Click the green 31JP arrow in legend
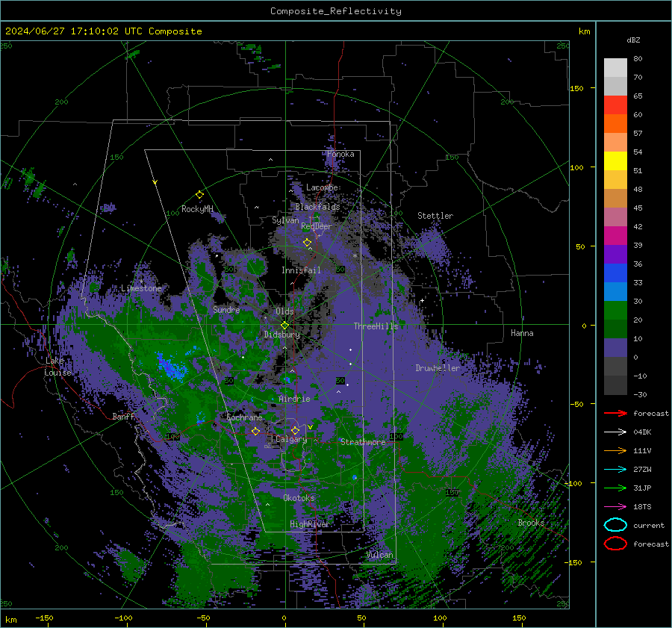Viewport: 672px width, 628px height. click(x=615, y=488)
